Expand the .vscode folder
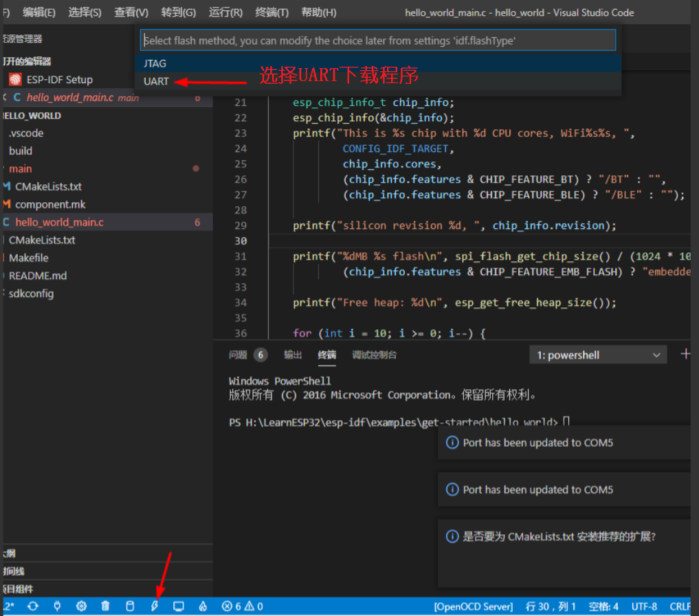 click(x=107, y=133)
